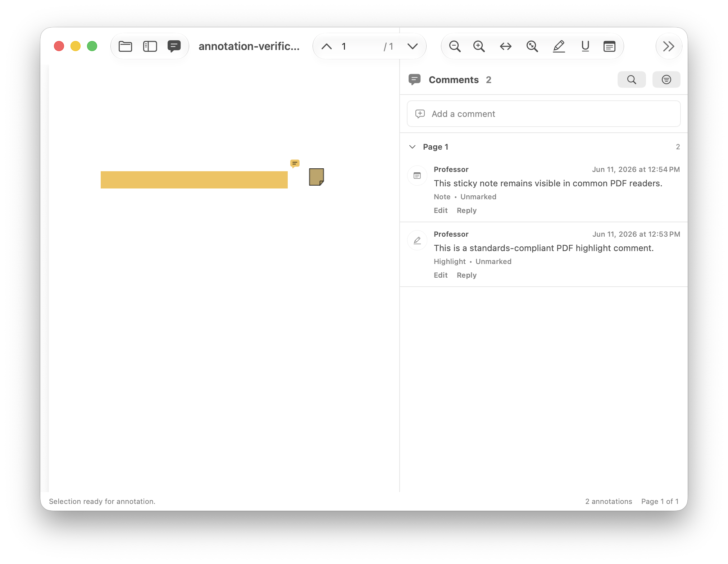Click the sticky note icon on the page
Screen dimensions: 728x564
point(317,177)
